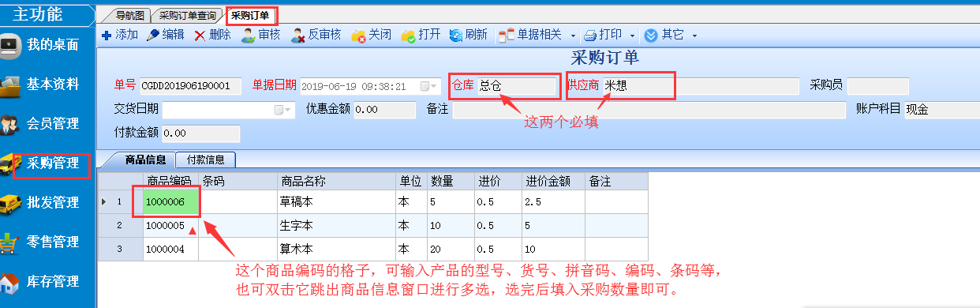
Task: Click the 付款金额 field
Action: coord(200,133)
